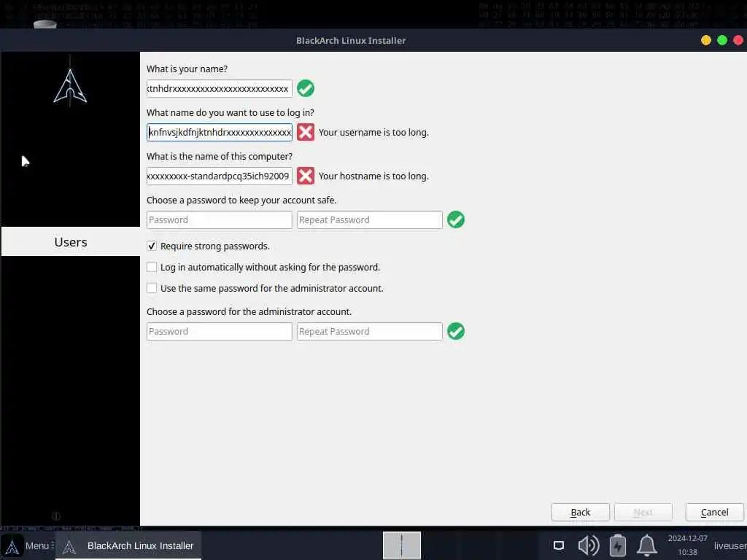Click the display screen tray icon

[x=559, y=545]
